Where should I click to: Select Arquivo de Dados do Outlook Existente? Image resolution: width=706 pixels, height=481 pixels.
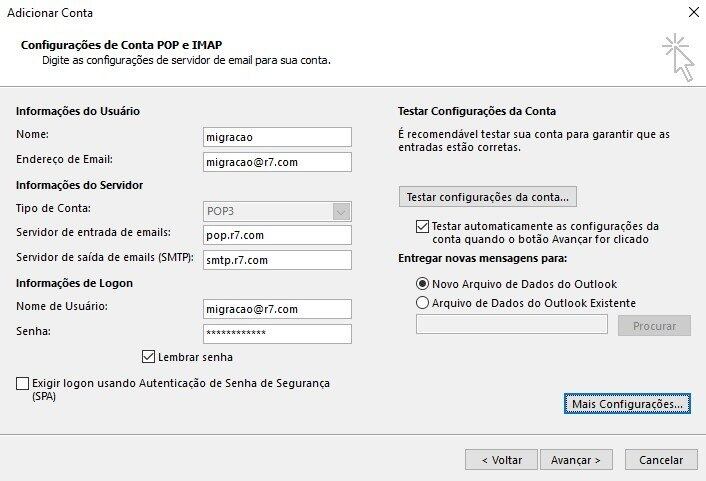[422, 303]
